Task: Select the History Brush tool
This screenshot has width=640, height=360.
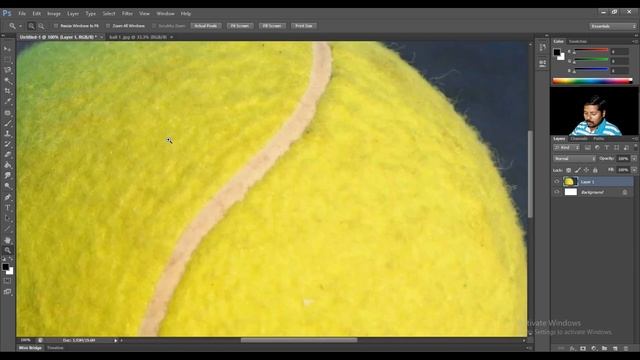Action: point(7,144)
